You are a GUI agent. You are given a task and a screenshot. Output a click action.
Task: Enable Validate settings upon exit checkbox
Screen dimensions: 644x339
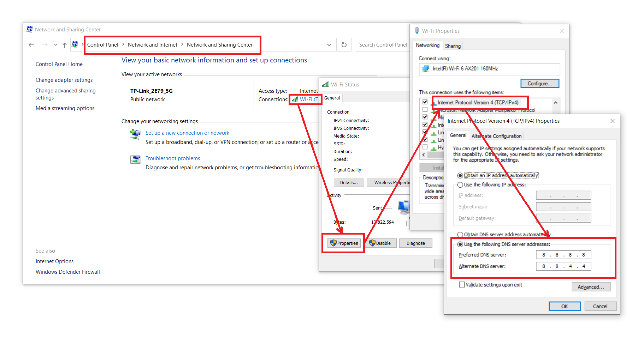click(462, 285)
